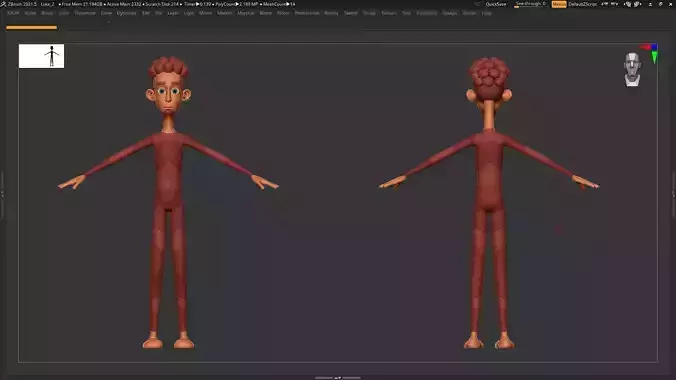Open the Light menu
The width and height of the screenshot is (676, 380).
click(189, 13)
